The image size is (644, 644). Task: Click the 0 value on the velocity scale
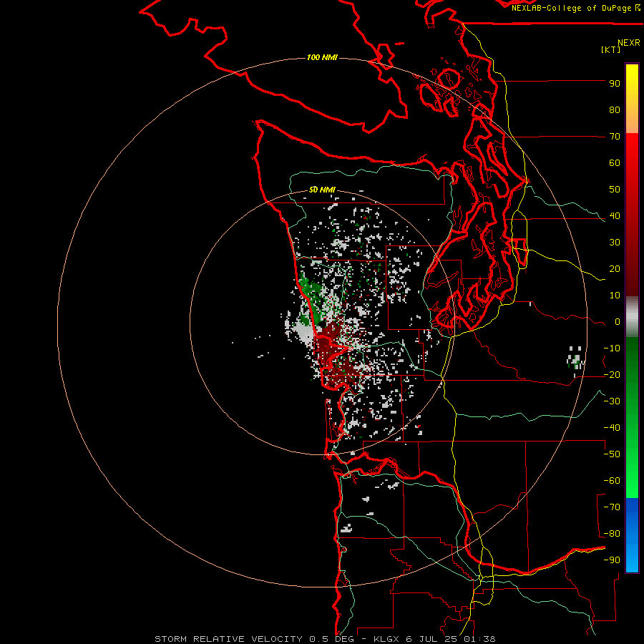point(618,322)
